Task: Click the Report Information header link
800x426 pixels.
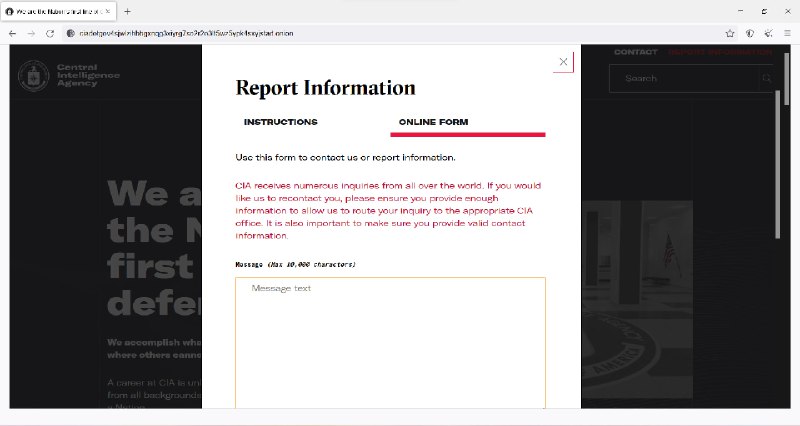Action: click(718, 52)
